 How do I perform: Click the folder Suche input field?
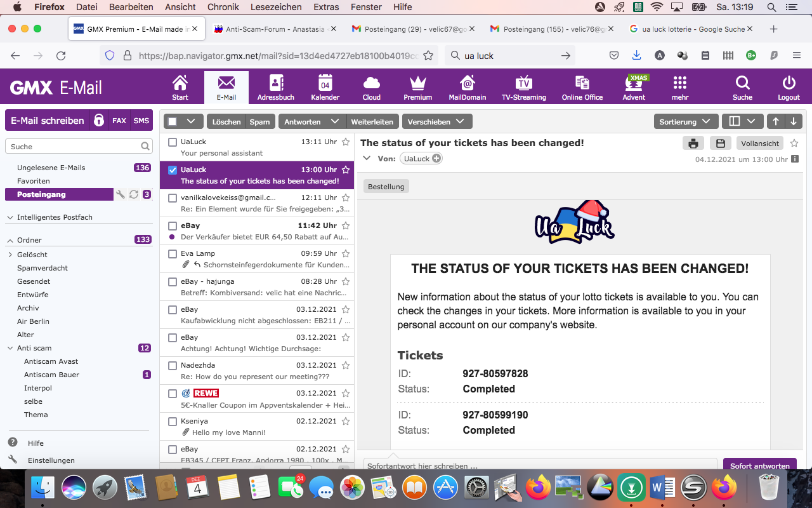[x=79, y=147]
